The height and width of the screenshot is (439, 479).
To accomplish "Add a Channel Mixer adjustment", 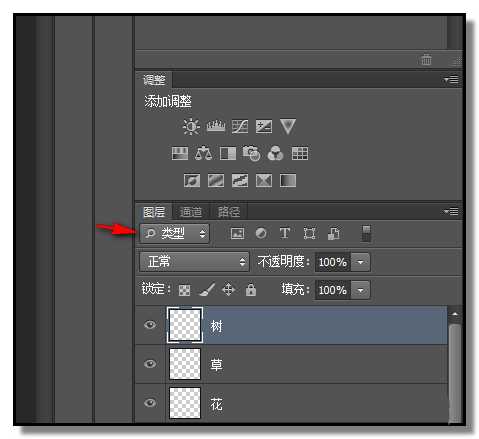I will pyautogui.click(x=275, y=154).
